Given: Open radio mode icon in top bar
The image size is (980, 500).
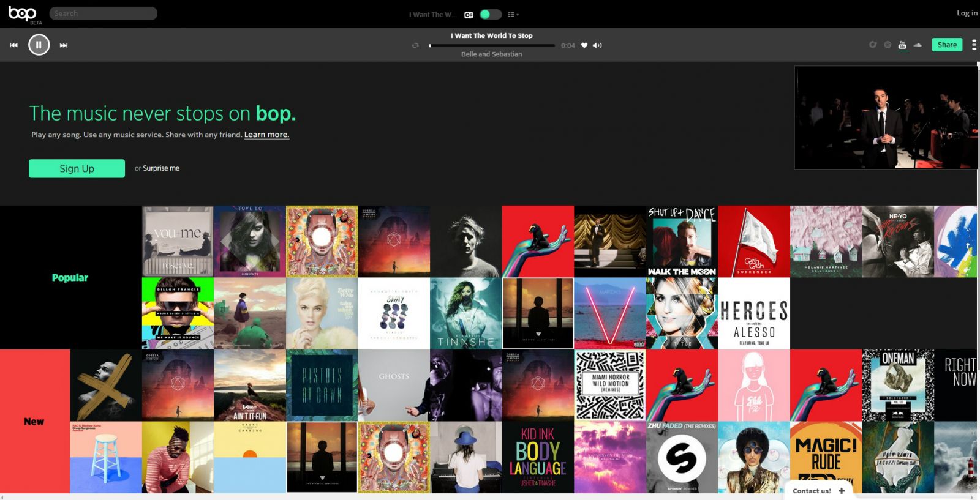Looking at the screenshot, I should tap(469, 15).
